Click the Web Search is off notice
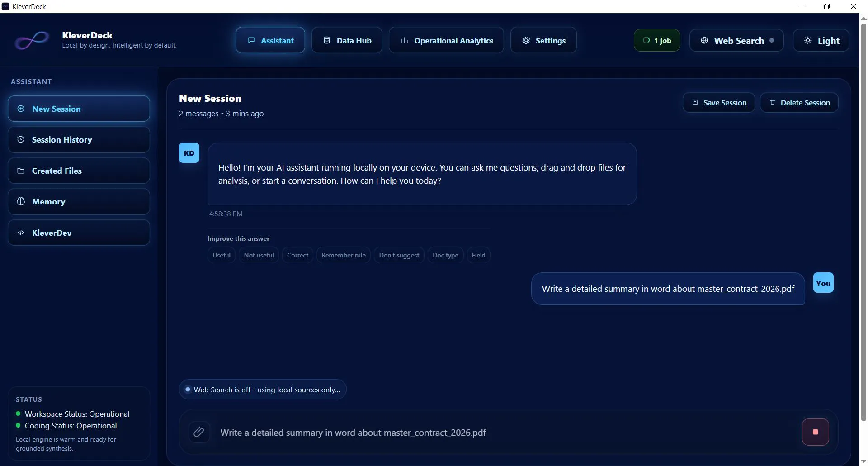The height and width of the screenshot is (466, 868). [x=263, y=390]
